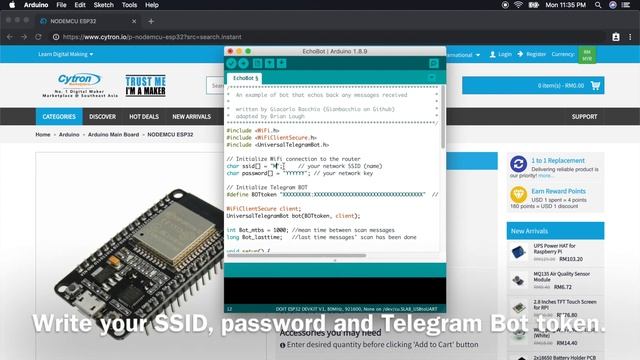
Task: Close the NODEMCU ESP32 browser tab
Action: click(x=134, y=21)
